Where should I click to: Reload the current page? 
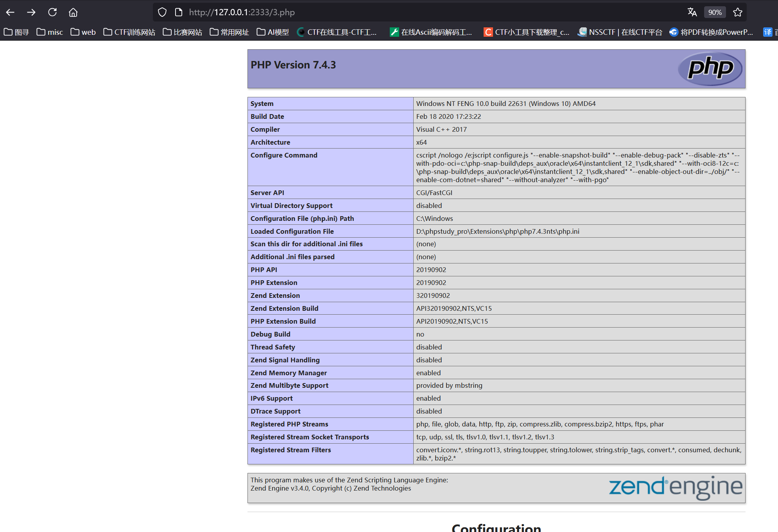52,12
